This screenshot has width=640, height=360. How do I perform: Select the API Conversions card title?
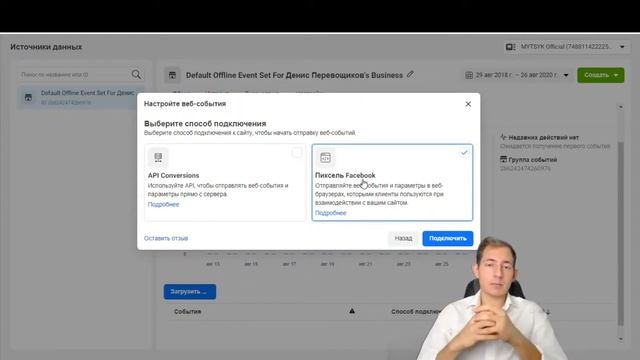[x=173, y=176]
